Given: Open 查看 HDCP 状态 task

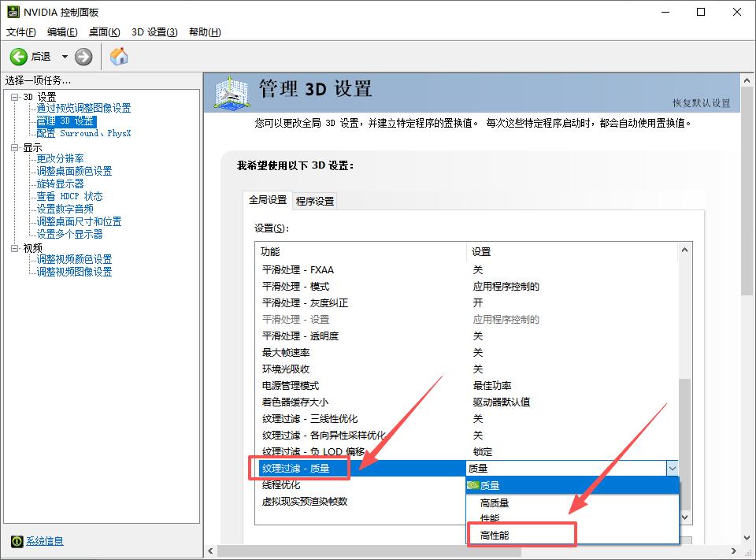Looking at the screenshot, I should click(70, 196).
